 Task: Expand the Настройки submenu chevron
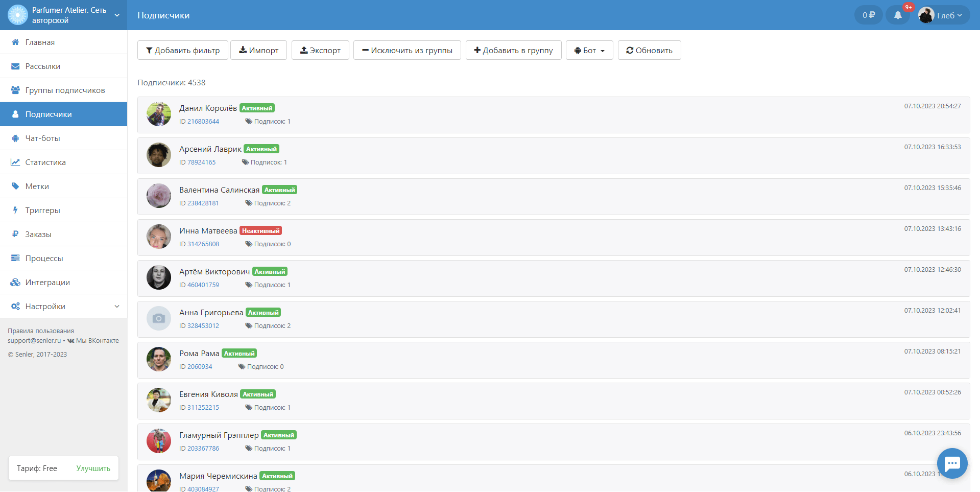tap(117, 307)
